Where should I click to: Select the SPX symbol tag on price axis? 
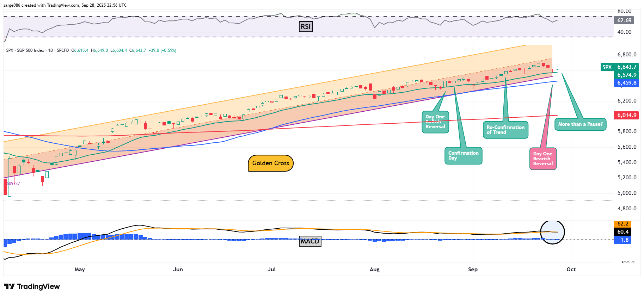[607, 67]
